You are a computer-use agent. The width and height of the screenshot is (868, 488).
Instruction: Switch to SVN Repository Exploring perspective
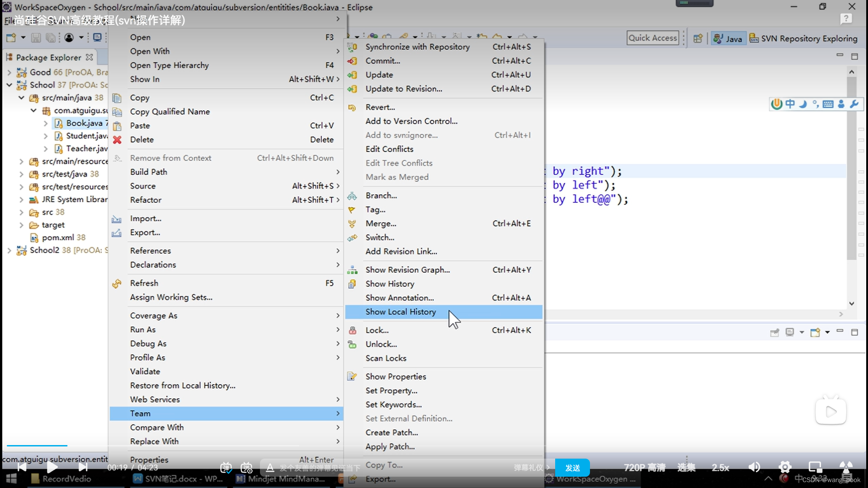click(803, 38)
